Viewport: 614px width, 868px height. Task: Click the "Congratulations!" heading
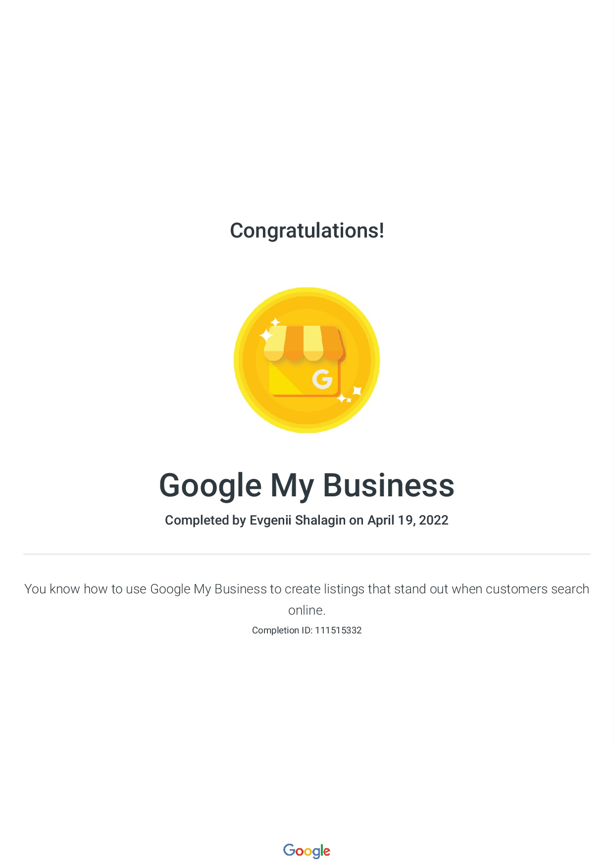point(307,231)
